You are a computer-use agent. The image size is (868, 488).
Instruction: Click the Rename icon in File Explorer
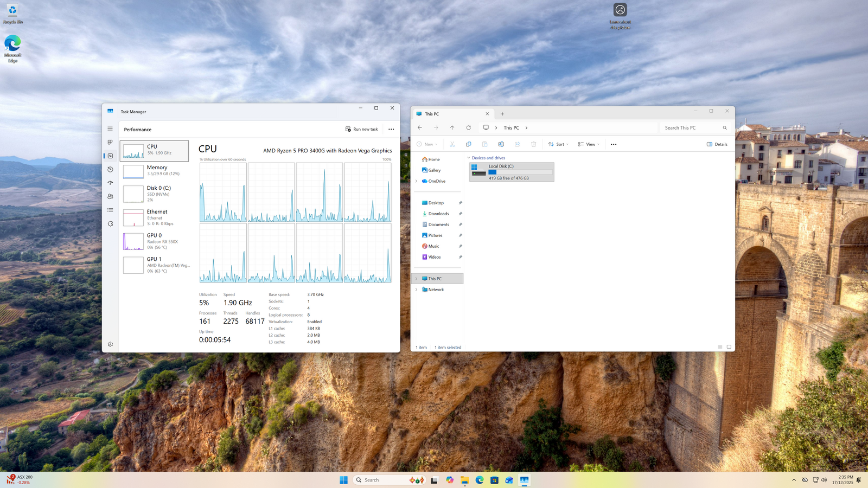pos(501,144)
